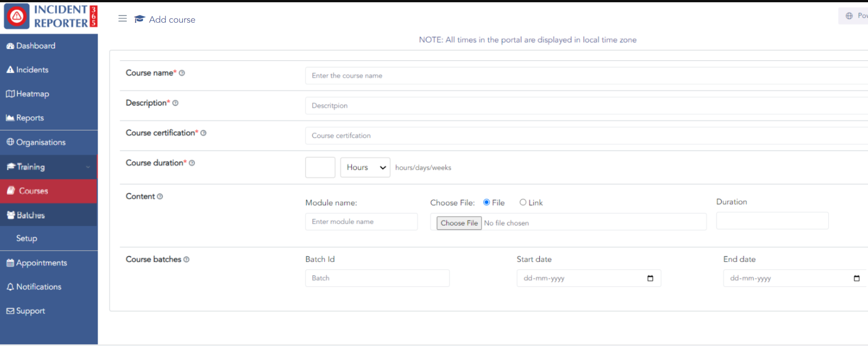The height and width of the screenshot is (346, 868).
Task: Click the Incident Reporter 365 logo
Action: pyautogui.click(x=51, y=16)
